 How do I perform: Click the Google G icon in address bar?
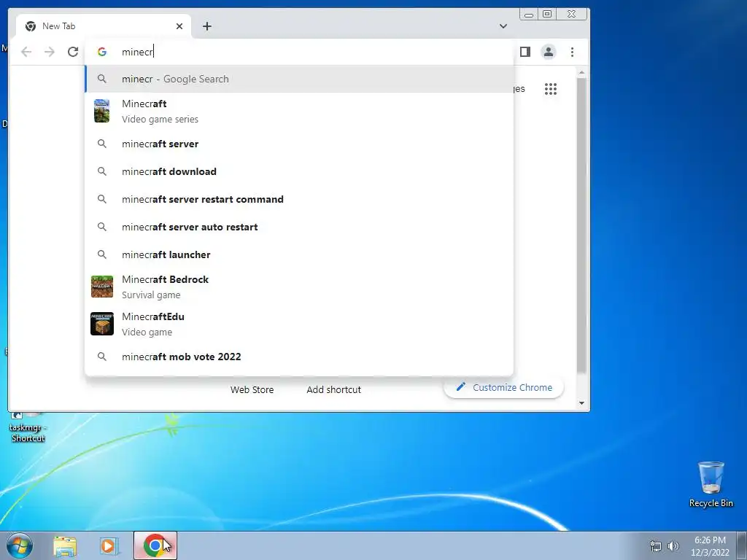(102, 52)
